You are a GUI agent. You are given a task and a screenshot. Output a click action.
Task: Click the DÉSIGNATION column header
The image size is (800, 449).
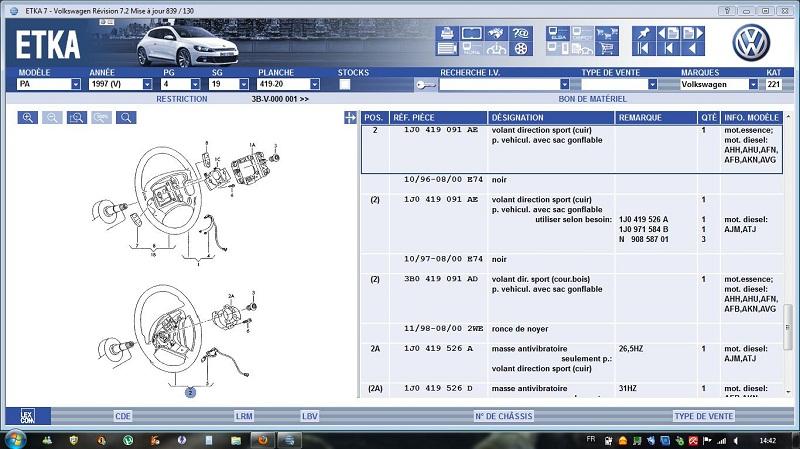coord(551,118)
